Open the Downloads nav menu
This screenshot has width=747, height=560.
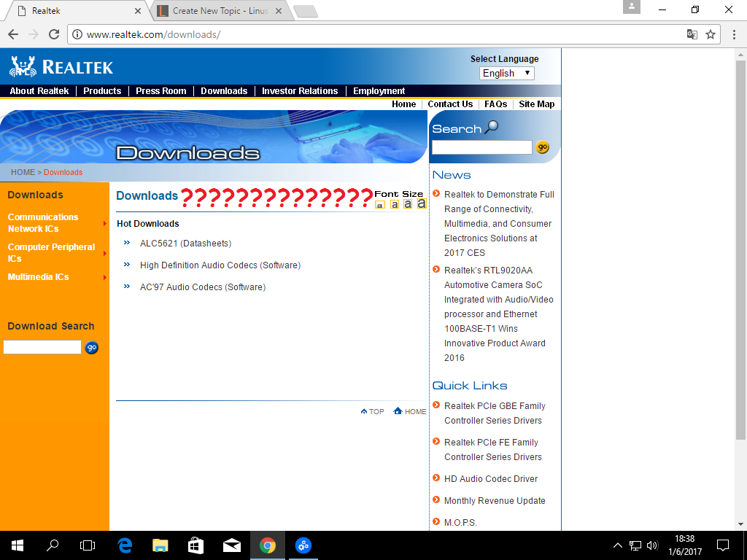coord(224,91)
